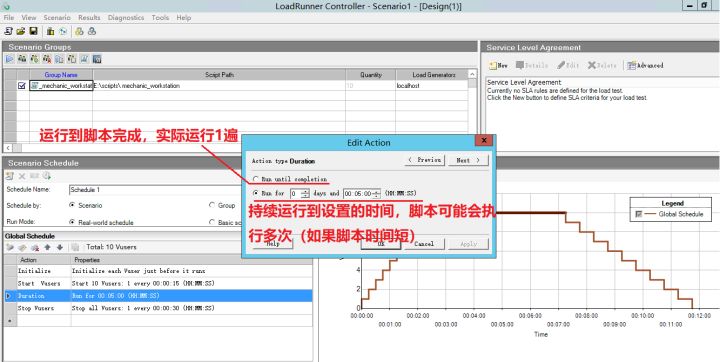
Task: Open the Results menu
Action: [x=89, y=17]
